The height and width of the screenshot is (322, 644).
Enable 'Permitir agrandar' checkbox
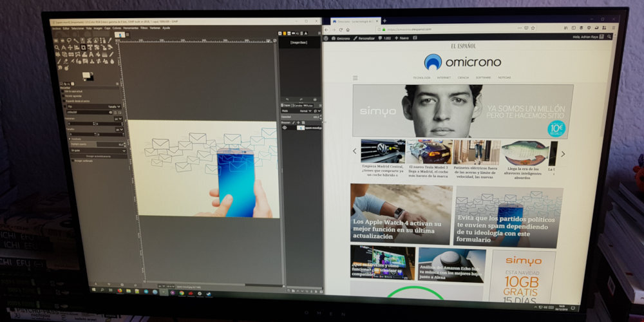coord(63,96)
